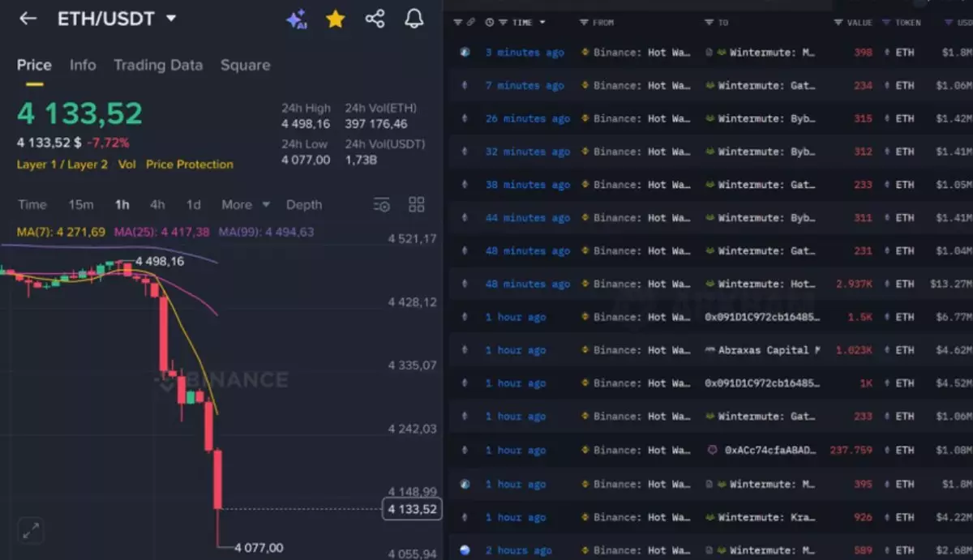Image resolution: width=973 pixels, height=560 pixels.
Task: Click the back arrow icon
Action: 28,19
